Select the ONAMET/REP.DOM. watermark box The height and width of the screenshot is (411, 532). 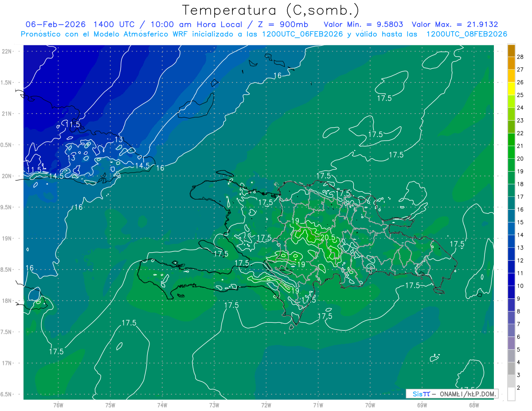[x=452, y=394]
